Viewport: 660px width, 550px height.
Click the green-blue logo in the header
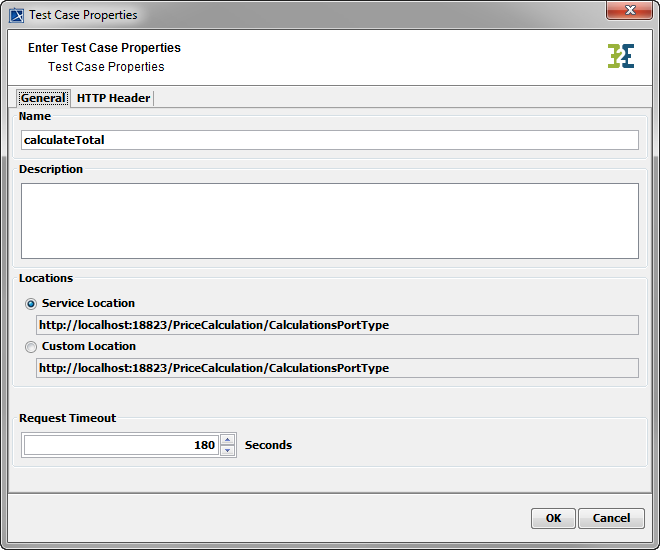click(620, 56)
